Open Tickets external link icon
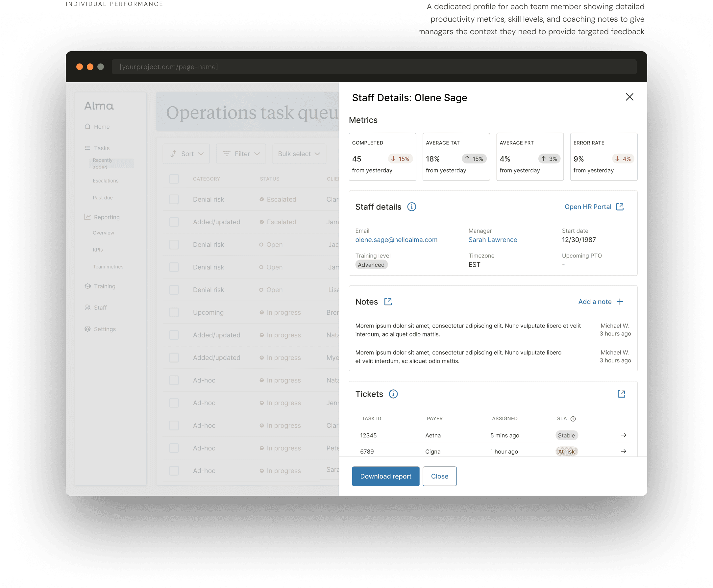Viewport: 713px width, 588px height. pyautogui.click(x=621, y=394)
